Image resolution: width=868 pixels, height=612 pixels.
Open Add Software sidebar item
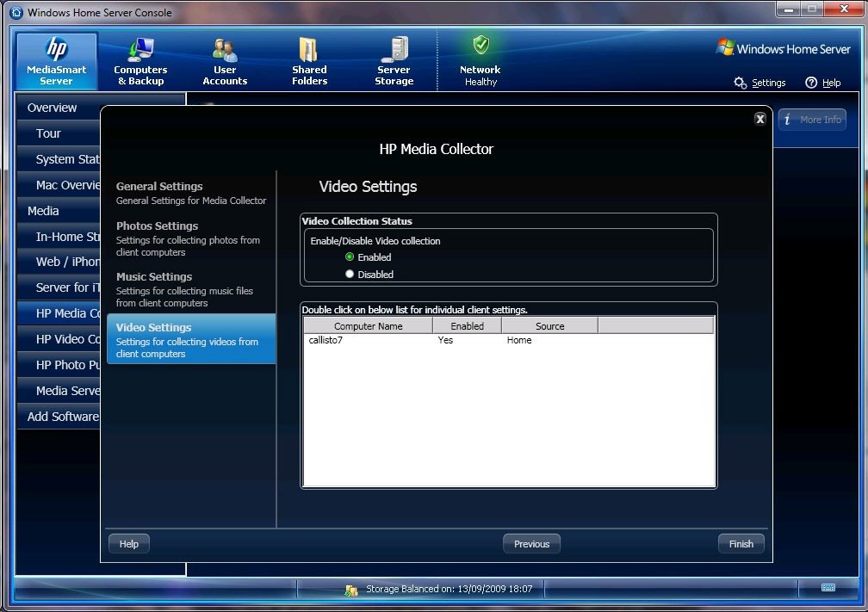click(x=59, y=417)
